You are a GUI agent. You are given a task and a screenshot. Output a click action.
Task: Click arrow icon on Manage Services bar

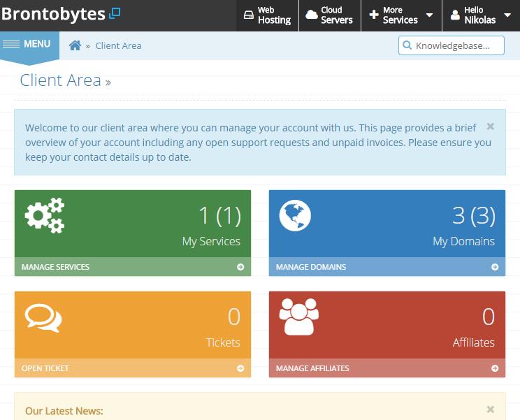coord(240,267)
